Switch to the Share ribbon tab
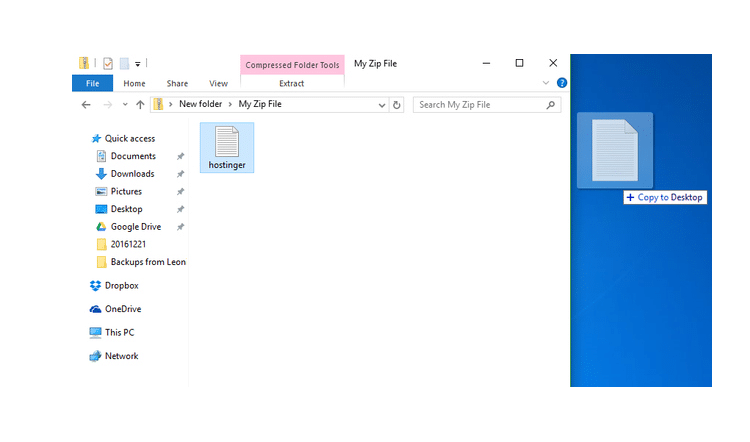 (177, 83)
